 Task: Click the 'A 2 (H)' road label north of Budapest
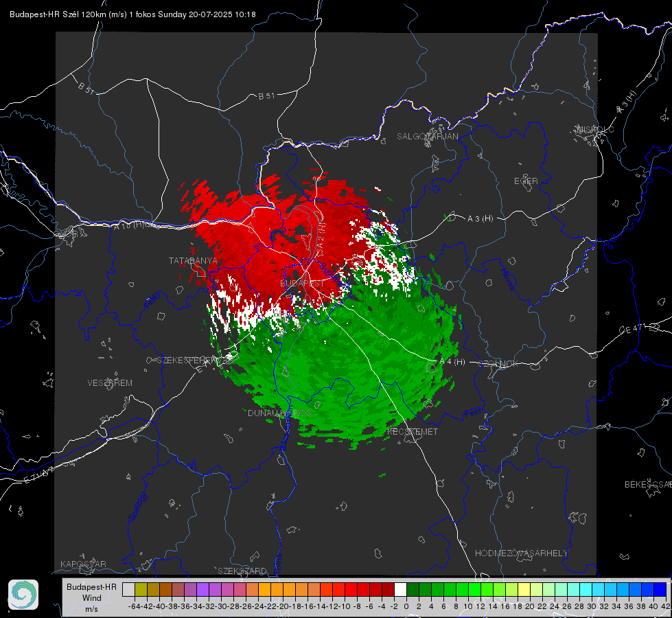click(x=320, y=240)
